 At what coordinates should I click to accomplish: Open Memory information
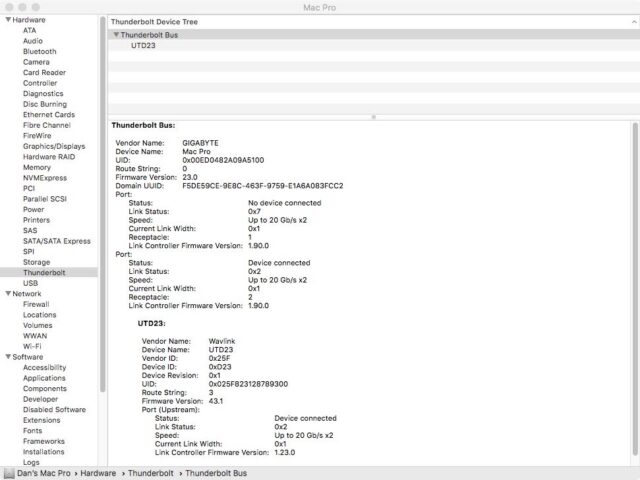(37, 167)
